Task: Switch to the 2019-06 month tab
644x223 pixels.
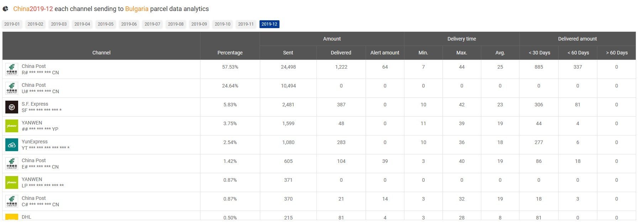Action: pos(129,24)
